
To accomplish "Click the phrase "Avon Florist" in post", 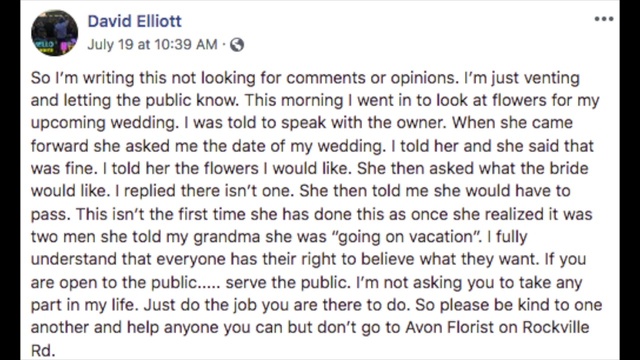I will (449, 327).
